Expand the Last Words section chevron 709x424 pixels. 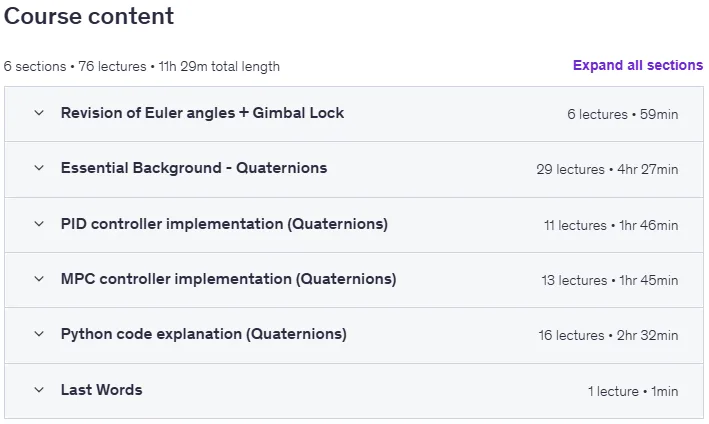[x=39, y=390]
